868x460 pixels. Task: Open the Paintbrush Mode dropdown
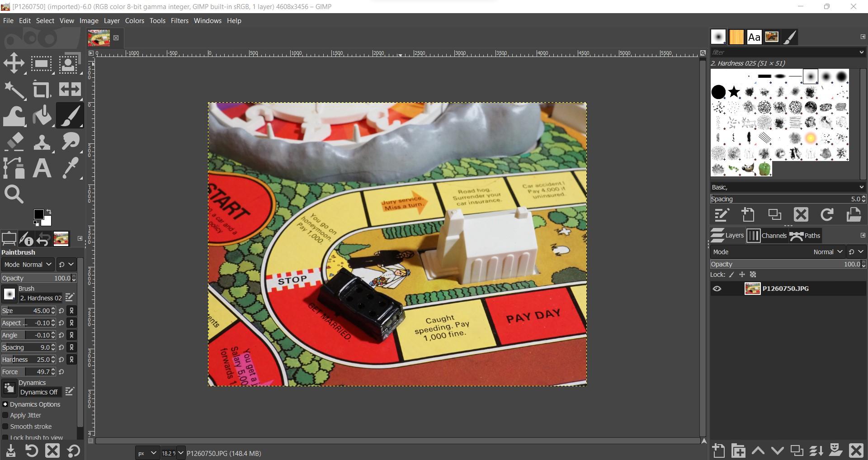[28, 265]
